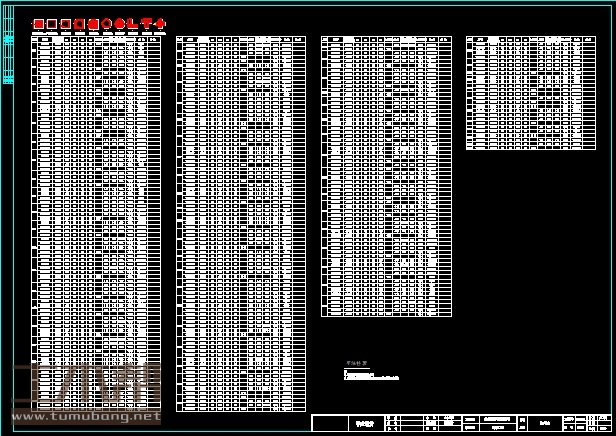Click the bottom row of the second table
616x436 pixels.
241,408
